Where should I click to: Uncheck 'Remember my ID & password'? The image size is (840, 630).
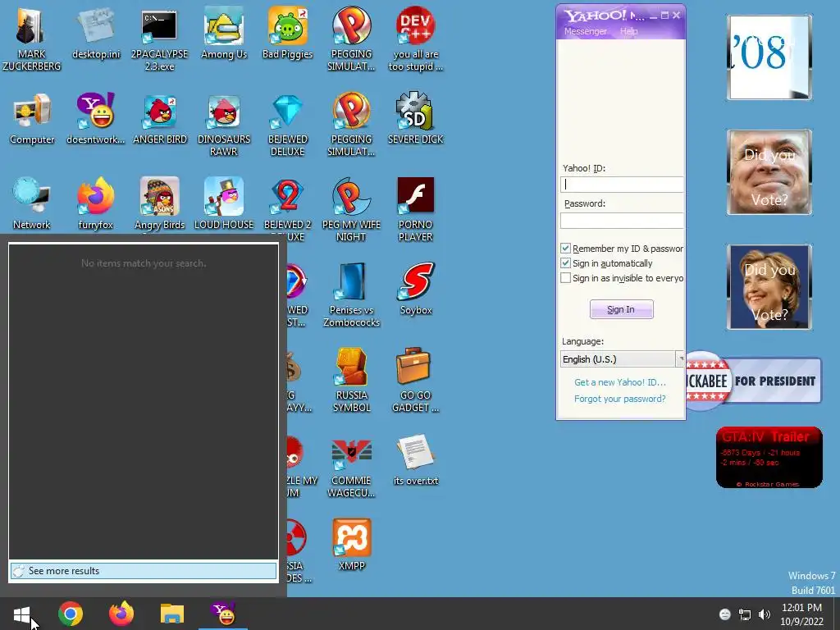point(566,248)
